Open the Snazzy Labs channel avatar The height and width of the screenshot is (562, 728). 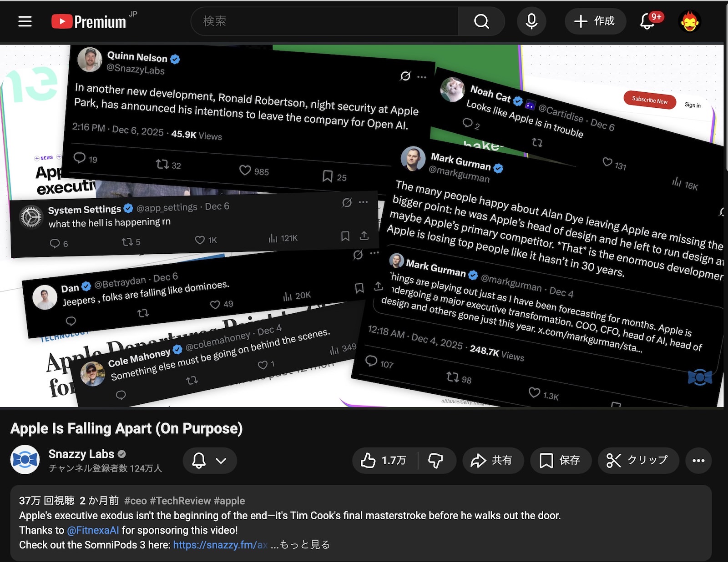(25, 460)
